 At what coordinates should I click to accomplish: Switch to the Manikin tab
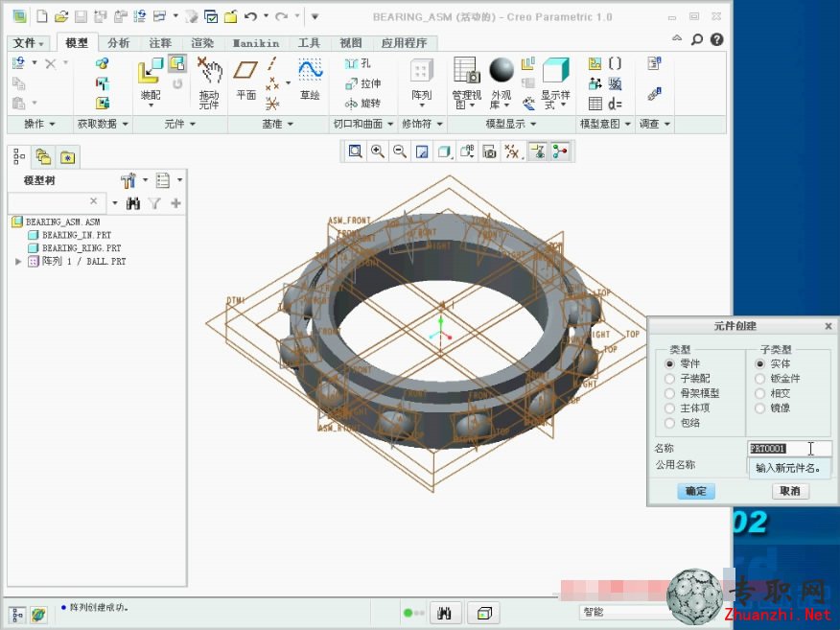pyautogui.click(x=255, y=43)
